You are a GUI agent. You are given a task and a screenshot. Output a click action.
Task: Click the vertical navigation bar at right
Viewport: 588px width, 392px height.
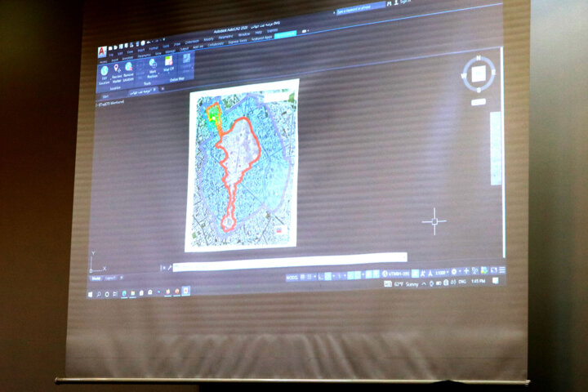click(x=495, y=147)
